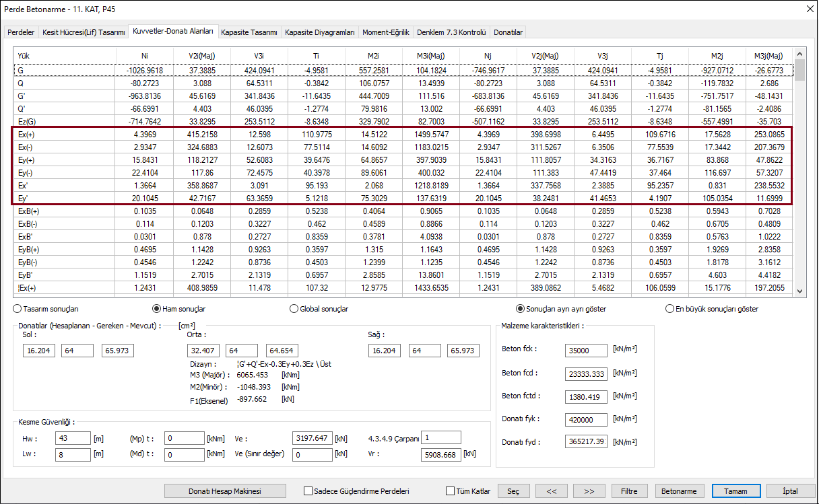Open the Kapasite Tasarımı tab
Viewport: 819px width, 504px height.
[249, 32]
